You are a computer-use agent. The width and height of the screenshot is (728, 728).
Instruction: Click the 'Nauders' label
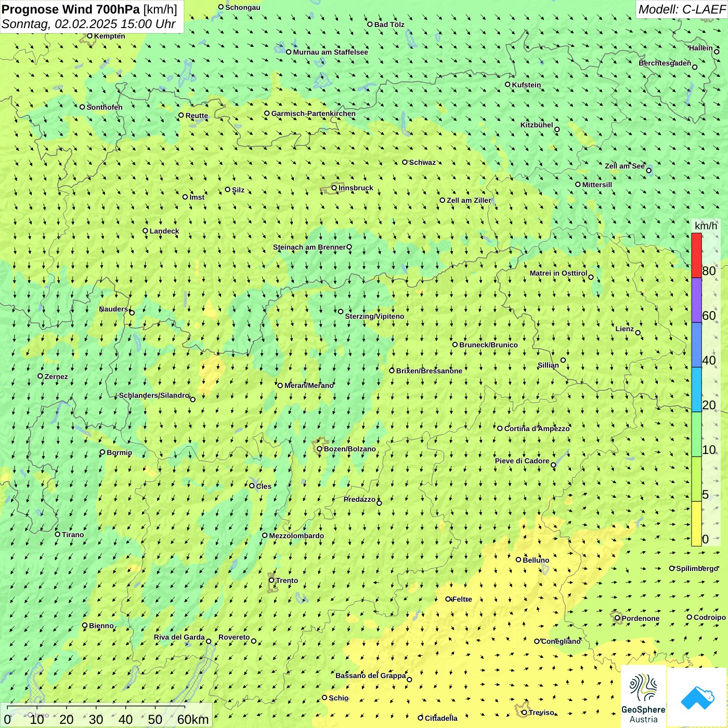click(x=113, y=309)
